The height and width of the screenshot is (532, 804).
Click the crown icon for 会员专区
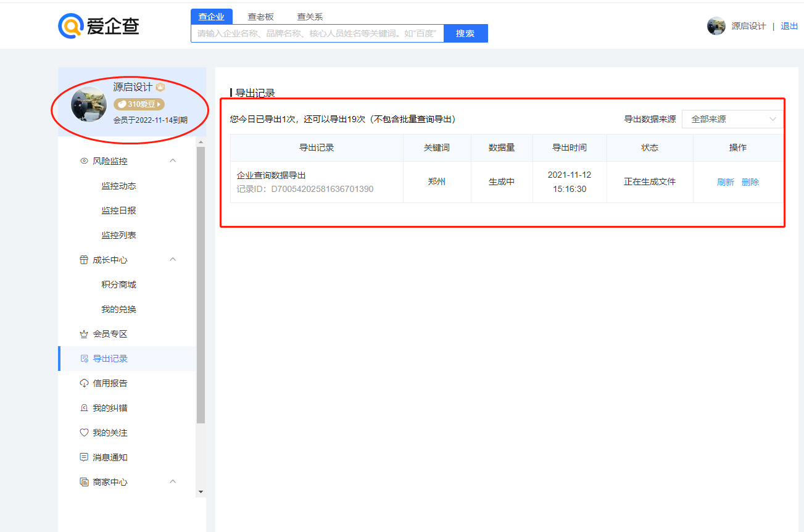tap(85, 334)
